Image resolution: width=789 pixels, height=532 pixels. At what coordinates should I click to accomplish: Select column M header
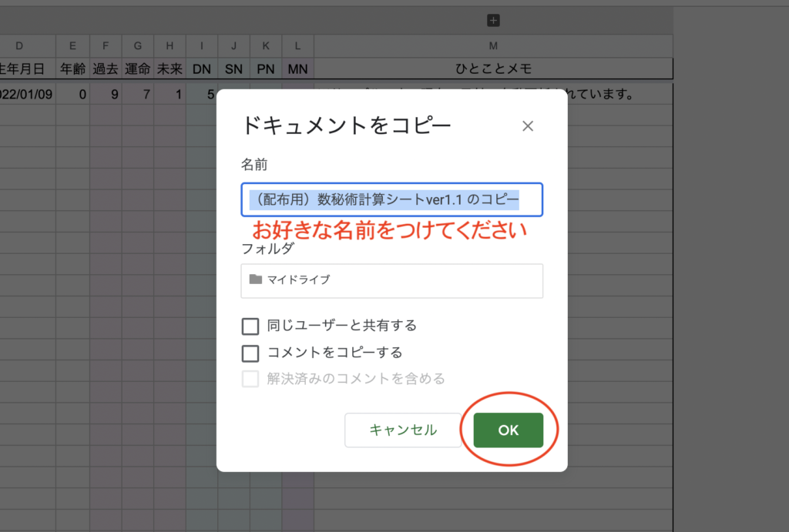(x=493, y=46)
